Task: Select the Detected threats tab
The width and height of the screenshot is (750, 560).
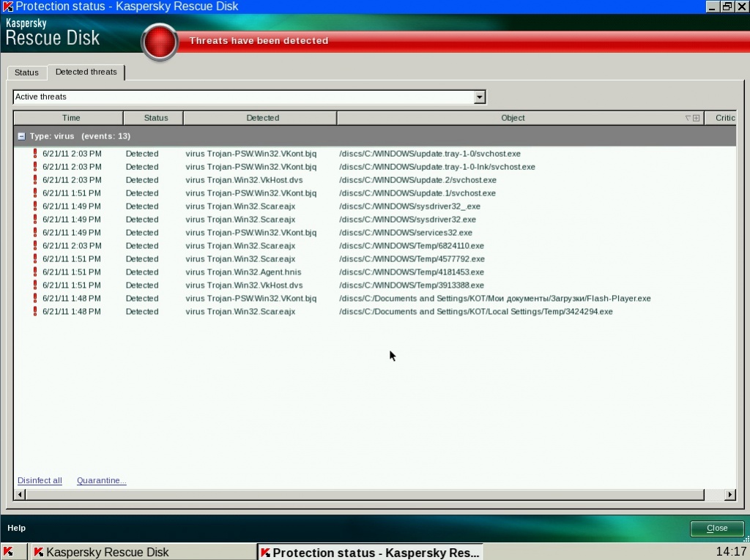Action: (x=86, y=72)
